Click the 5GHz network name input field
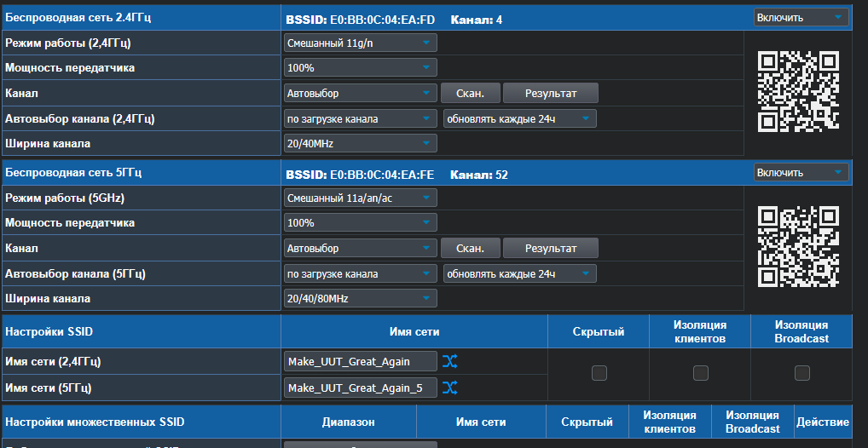 click(360, 388)
